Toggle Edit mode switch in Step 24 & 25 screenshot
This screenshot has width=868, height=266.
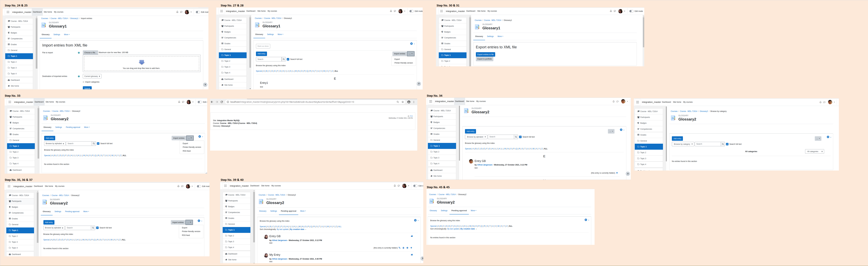(198, 12)
